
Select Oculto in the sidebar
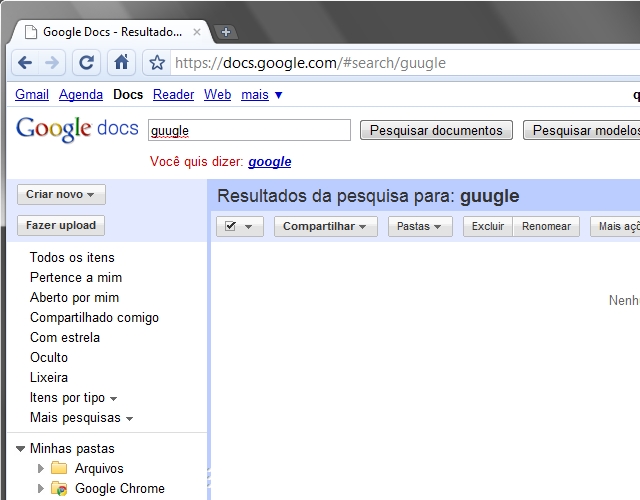point(49,358)
